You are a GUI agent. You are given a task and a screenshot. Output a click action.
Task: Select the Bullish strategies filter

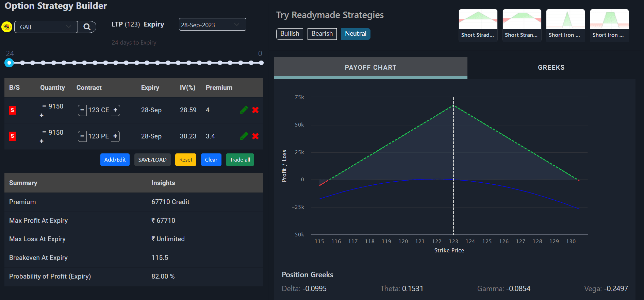point(290,34)
